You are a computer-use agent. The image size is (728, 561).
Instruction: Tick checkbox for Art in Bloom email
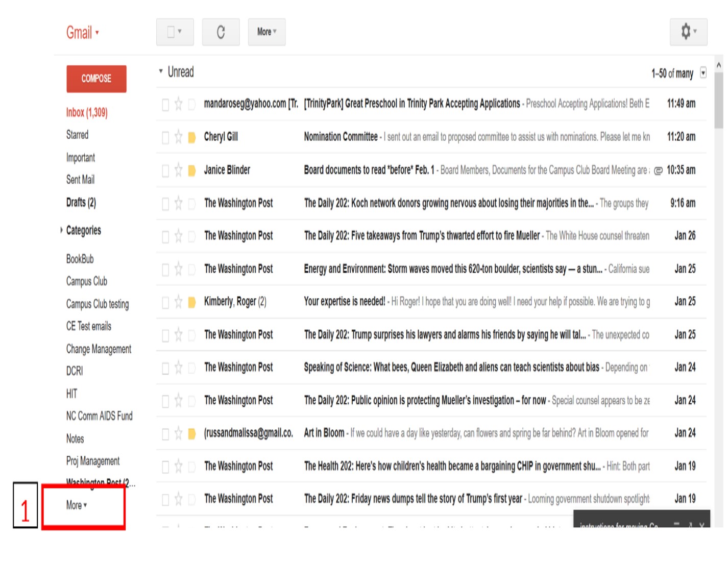165,434
